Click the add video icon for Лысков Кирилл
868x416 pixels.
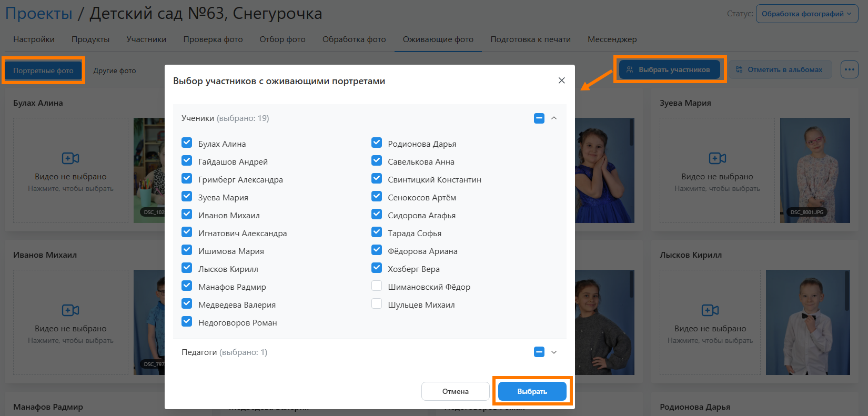[710, 310]
